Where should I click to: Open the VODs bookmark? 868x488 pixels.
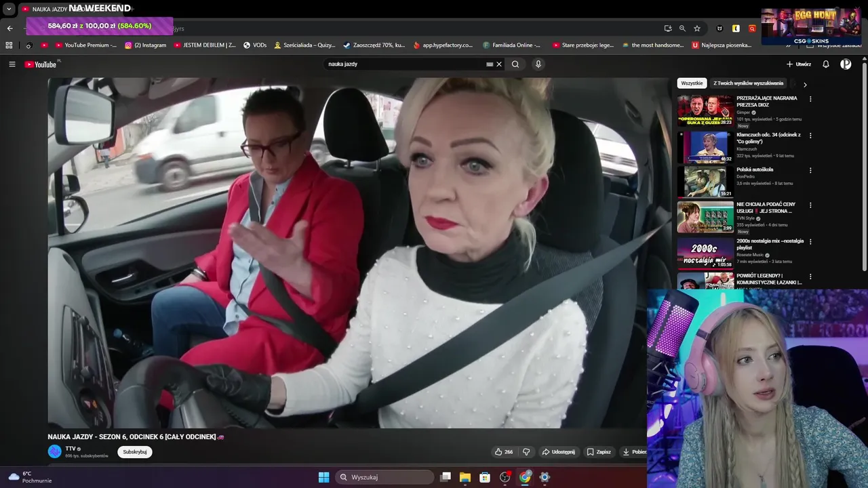[255, 45]
